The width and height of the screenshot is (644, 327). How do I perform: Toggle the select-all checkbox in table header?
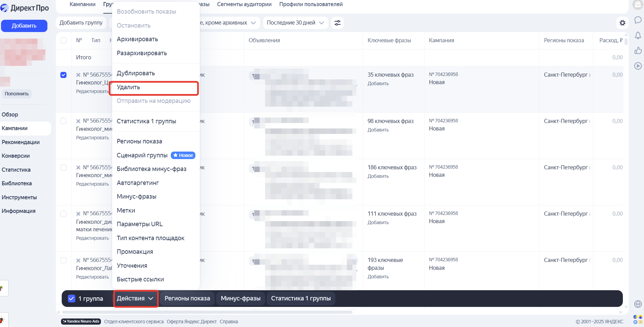click(63, 41)
